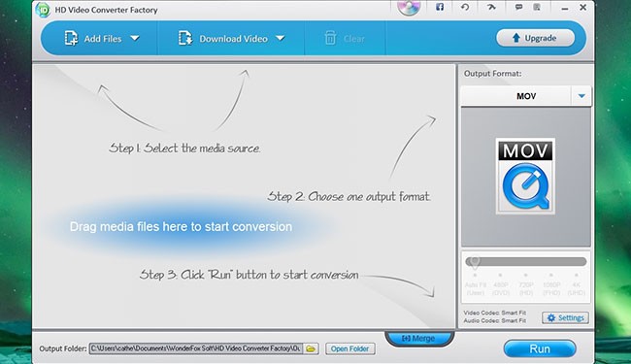Open the codec Settings button
This screenshot has width=631, height=364.
(565, 317)
